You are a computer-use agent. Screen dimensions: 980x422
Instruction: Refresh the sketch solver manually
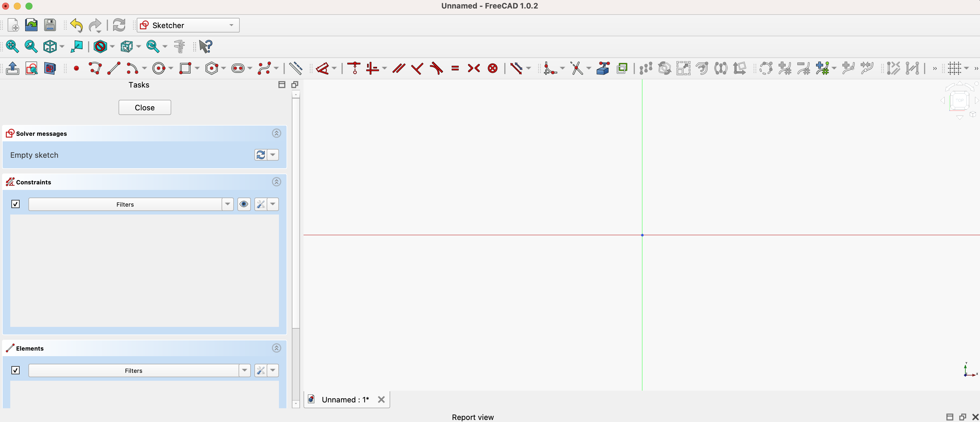[x=261, y=155]
